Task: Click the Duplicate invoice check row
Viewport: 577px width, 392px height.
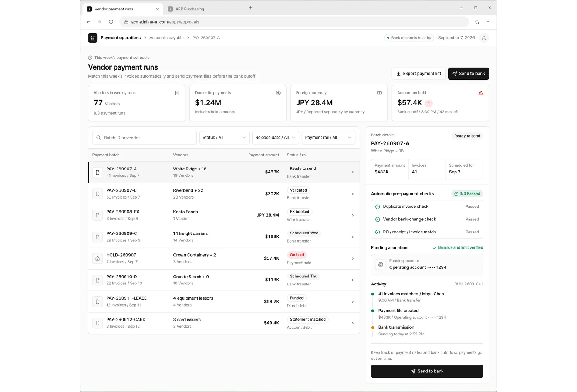Action: (x=427, y=207)
